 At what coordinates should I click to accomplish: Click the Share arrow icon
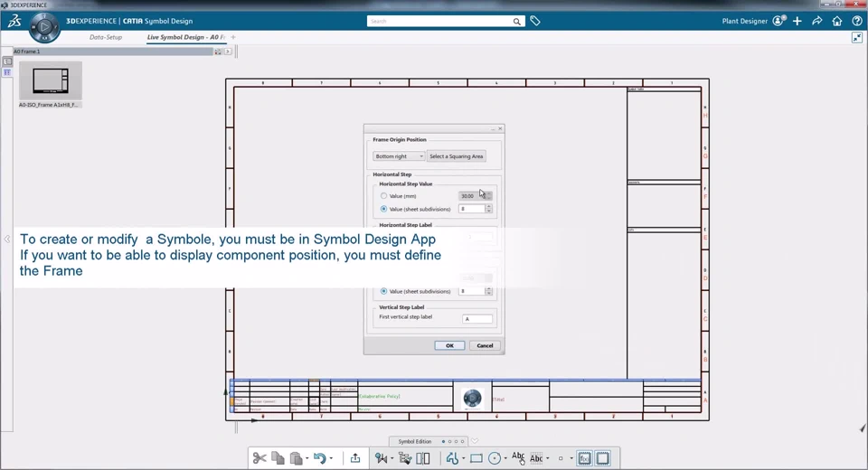pos(817,21)
